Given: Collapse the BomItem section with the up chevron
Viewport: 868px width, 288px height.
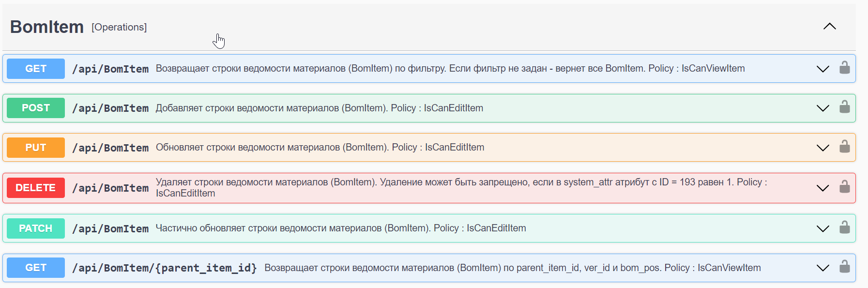Looking at the screenshot, I should (829, 27).
